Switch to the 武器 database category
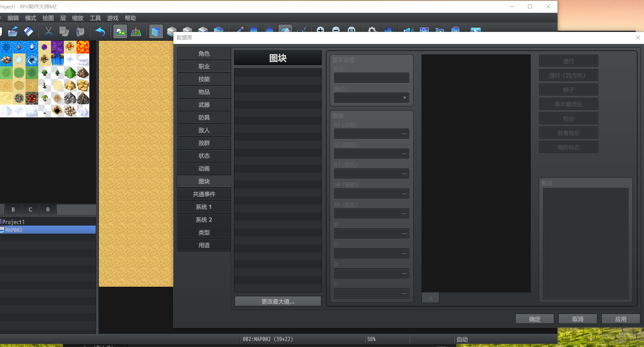 pyautogui.click(x=204, y=105)
